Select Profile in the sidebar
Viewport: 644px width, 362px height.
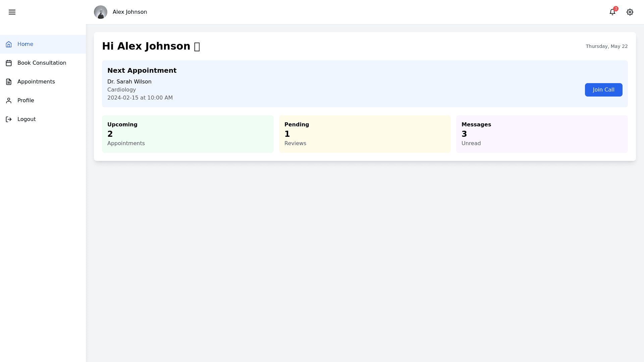(26, 101)
